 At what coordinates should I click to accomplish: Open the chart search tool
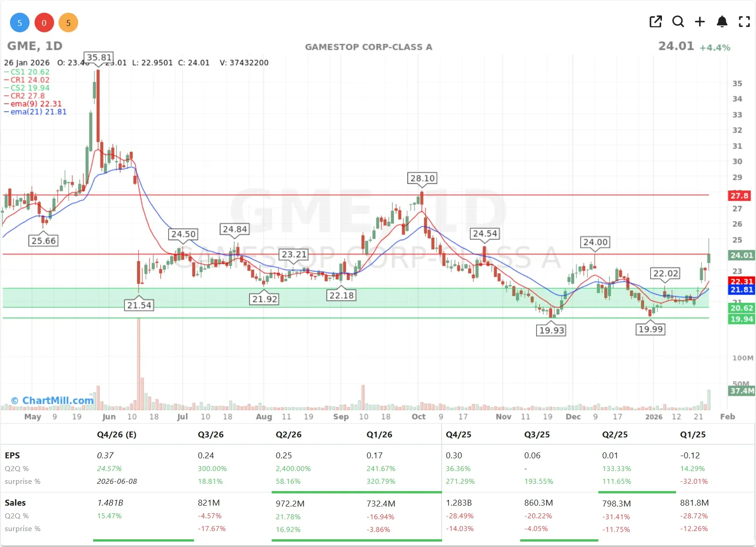pyautogui.click(x=678, y=21)
